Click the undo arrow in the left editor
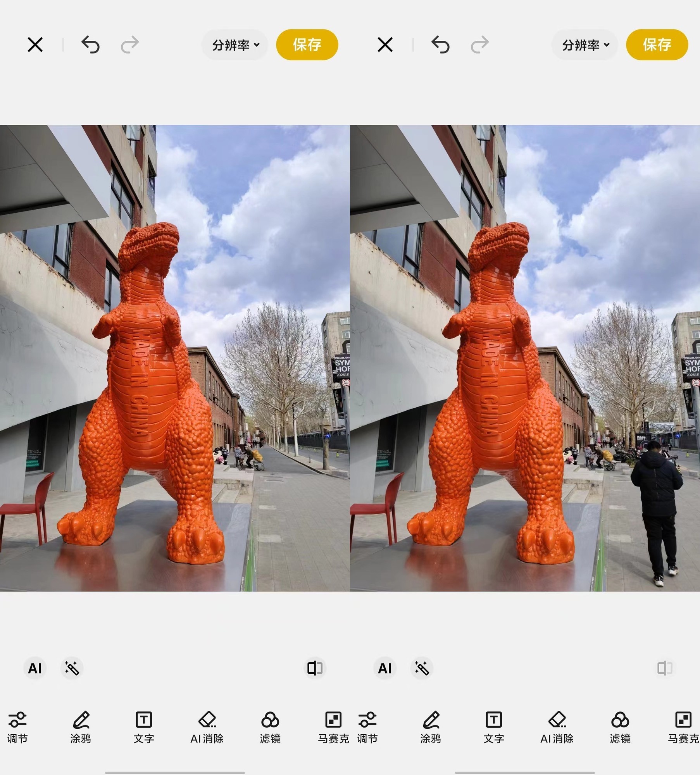The image size is (700, 775). (90, 45)
